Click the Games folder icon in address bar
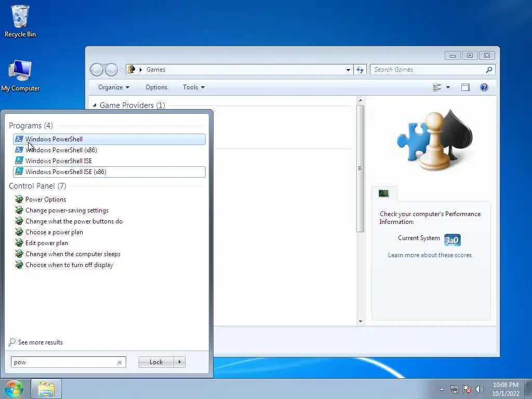This screenshot has width=532, height=399. (x=131, y=70)
